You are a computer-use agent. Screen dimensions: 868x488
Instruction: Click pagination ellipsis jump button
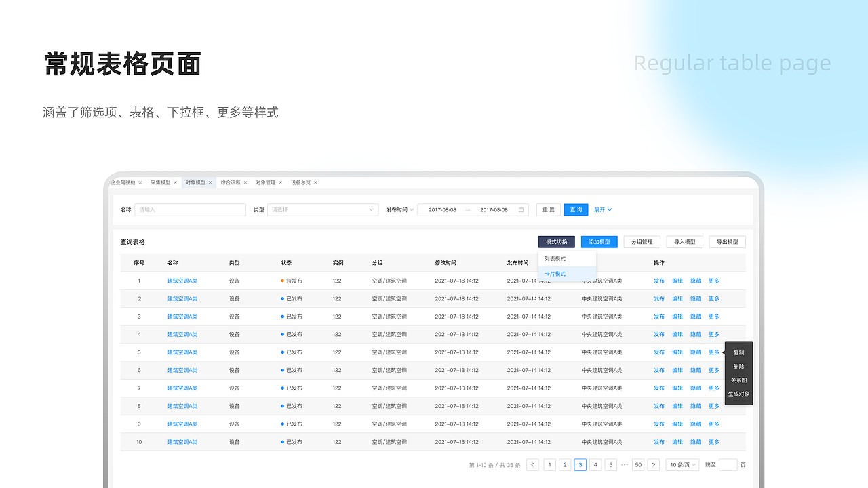tap(625, 465)
